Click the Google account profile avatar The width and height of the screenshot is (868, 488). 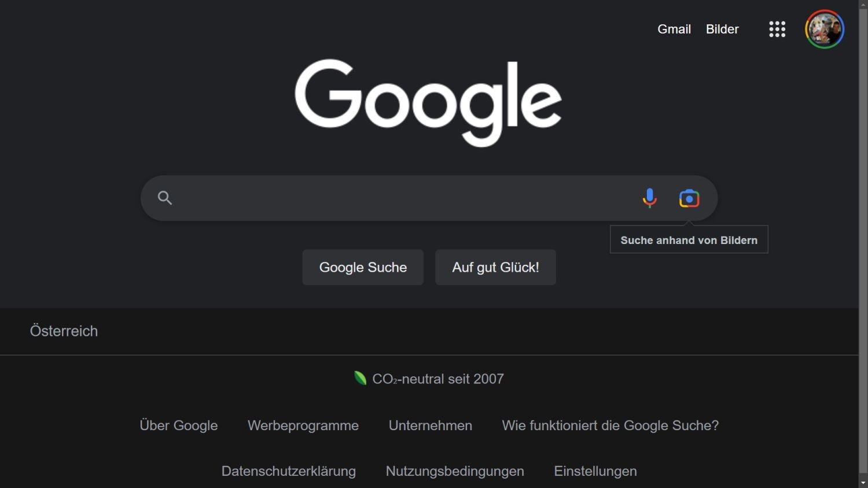[x=825, y=29]
